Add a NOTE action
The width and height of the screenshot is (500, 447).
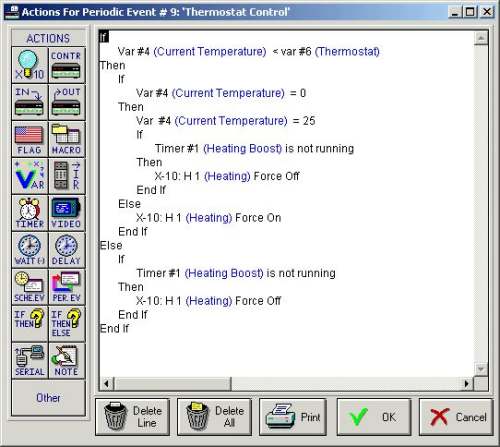coord(66,361)
